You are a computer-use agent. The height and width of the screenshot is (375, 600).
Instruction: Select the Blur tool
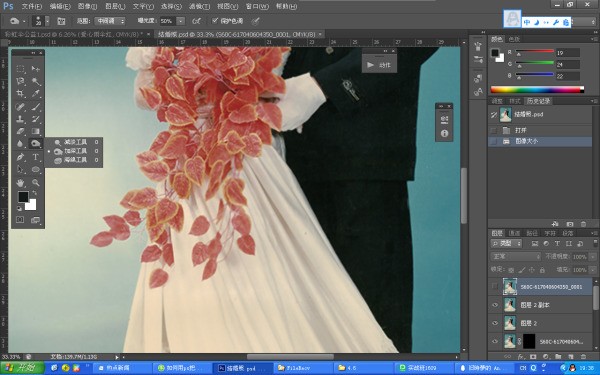[20, 143]
